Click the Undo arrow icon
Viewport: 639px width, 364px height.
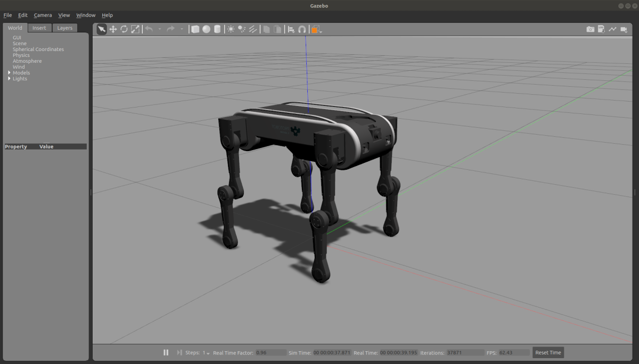(x=149, y=29)
